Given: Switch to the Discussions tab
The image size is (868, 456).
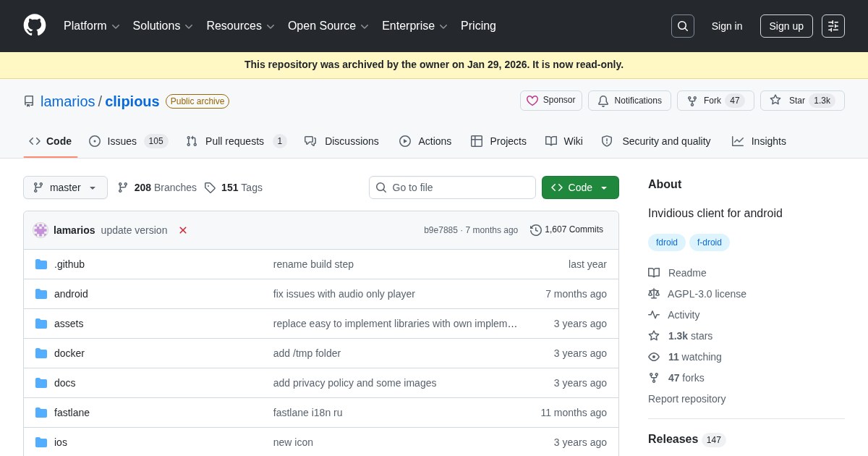Looking at the screenshot, I should pos(341,141).
